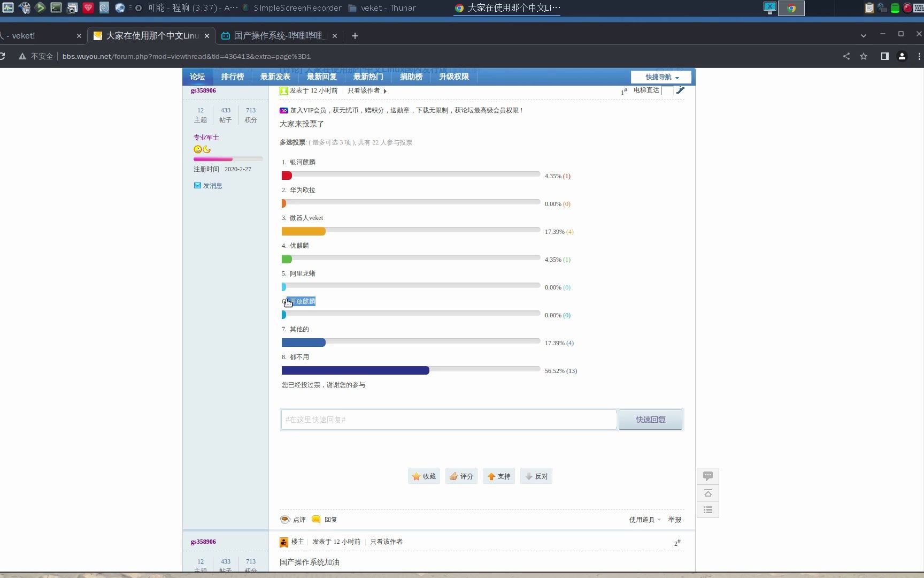This screenshot has width=924, height=578.
Task: Open the 最新热门 nav item
Action: click(368, 77)
